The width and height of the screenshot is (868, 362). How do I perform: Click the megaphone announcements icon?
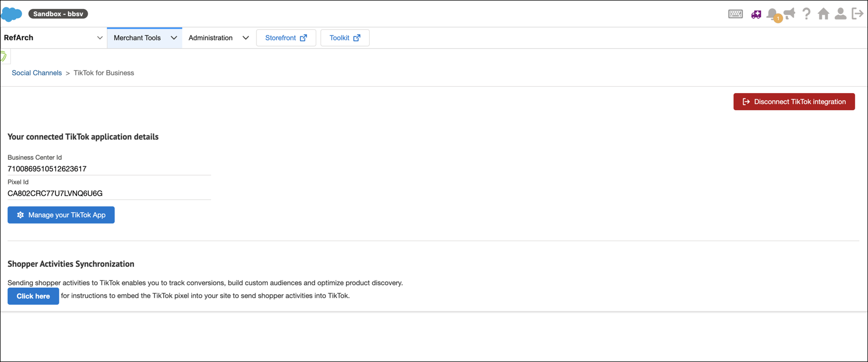(790, 13)
